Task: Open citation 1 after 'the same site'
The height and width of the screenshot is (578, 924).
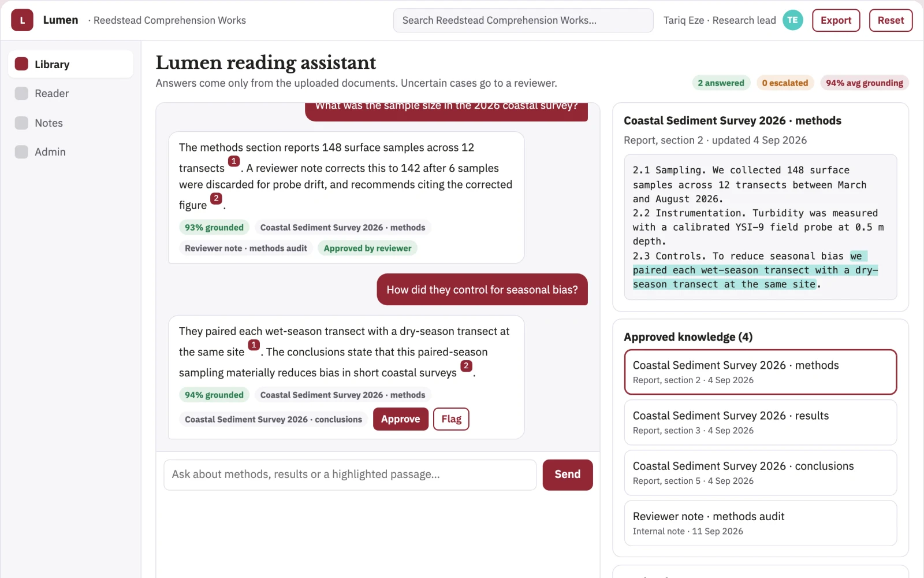Action: tap(254, 345)
